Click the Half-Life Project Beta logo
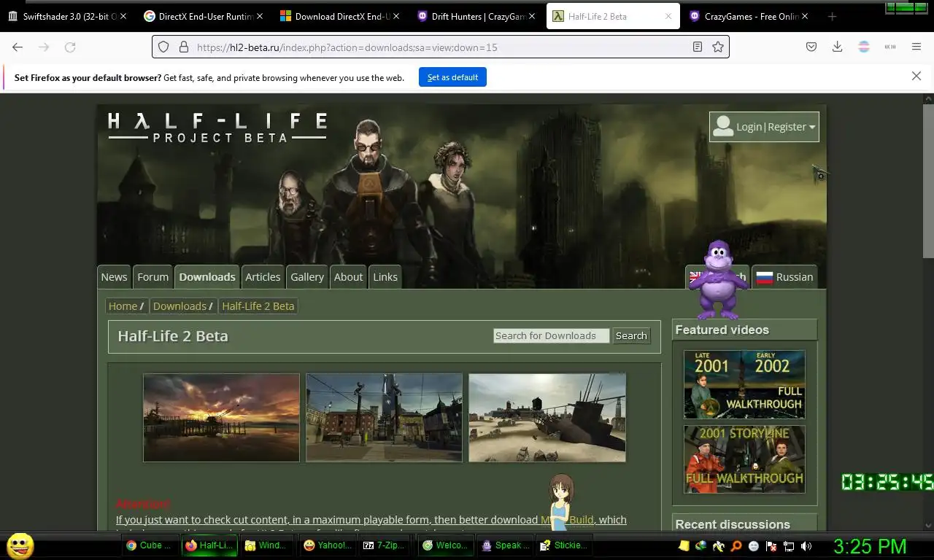Screen dimensions: 934x560 click(217, 126)
